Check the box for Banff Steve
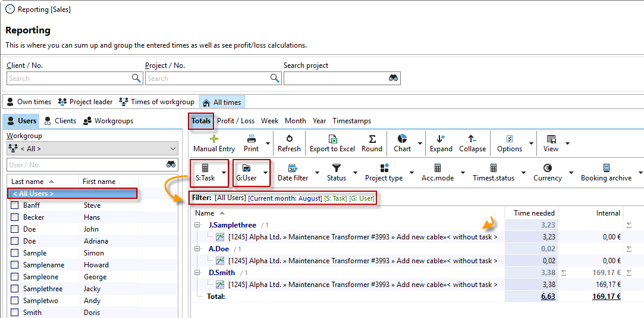The image size is (644, 318). click(15, 205)
